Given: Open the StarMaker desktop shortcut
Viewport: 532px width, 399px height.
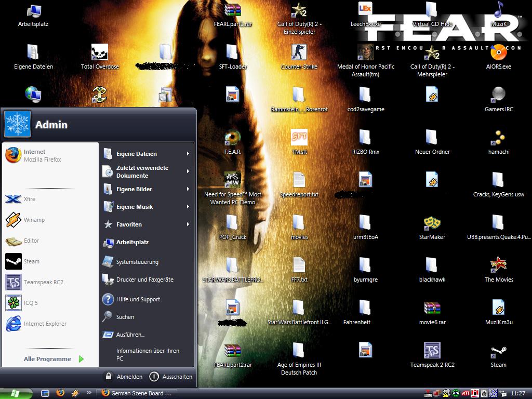Looking at the screenshot, I should click(x=432, y=228).
